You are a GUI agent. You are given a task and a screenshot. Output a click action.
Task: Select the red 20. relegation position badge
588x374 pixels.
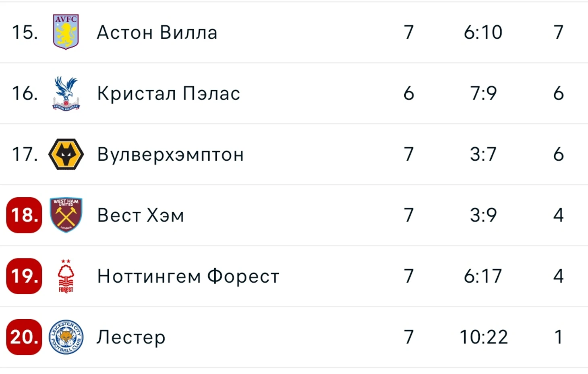click(x=24, y=337)
